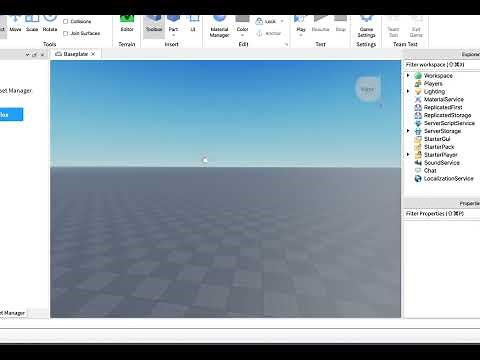
Task: Click the Team Test button
Action: pyautogui.click(x=393, y=26)
